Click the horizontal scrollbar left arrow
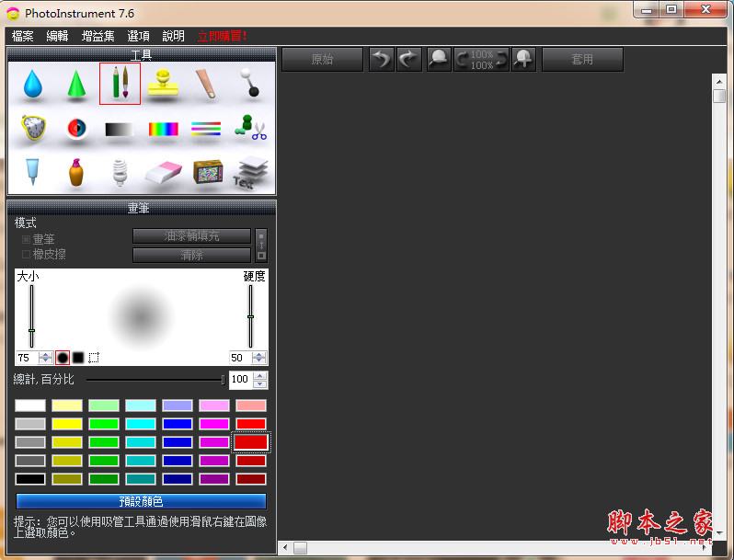734x560 pixels. [x=285, y=547]
